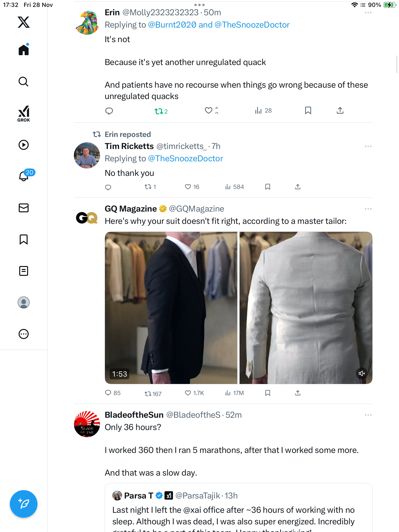Play the GQ suit video thumbnail
The height and width of the screenshot is (532, 399).
click(238, 308)
